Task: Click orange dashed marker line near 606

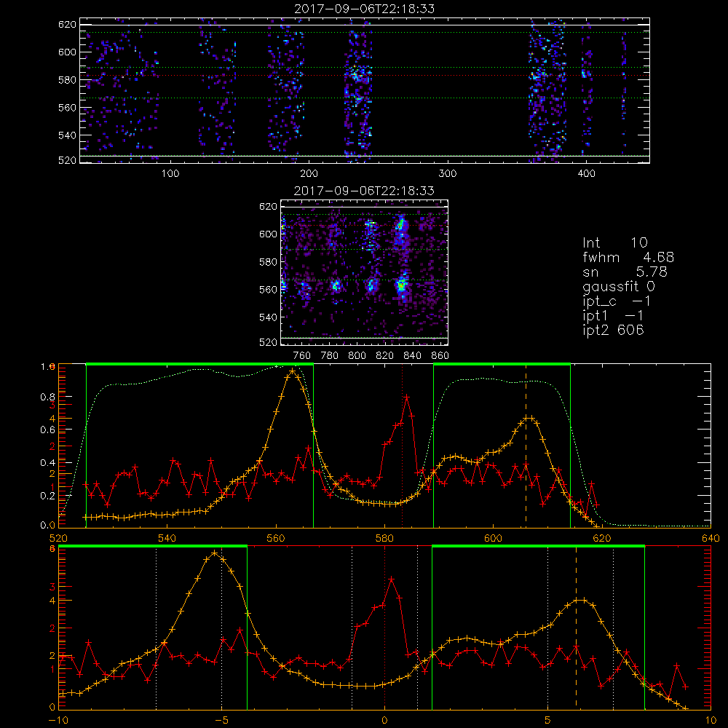Action: click(526, 446)
